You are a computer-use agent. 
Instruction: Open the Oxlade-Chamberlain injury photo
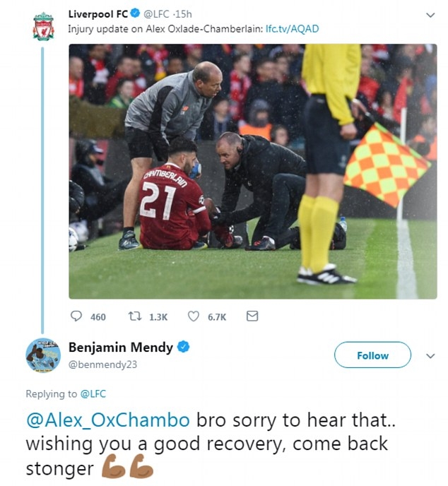[x=252, y=171]
